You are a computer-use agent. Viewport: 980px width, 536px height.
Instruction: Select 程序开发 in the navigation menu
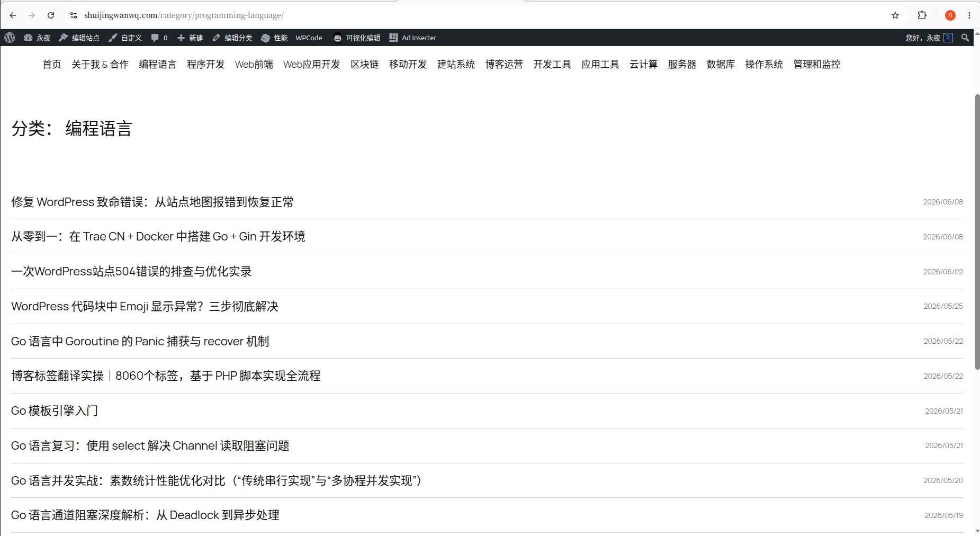tap(206, 64)
